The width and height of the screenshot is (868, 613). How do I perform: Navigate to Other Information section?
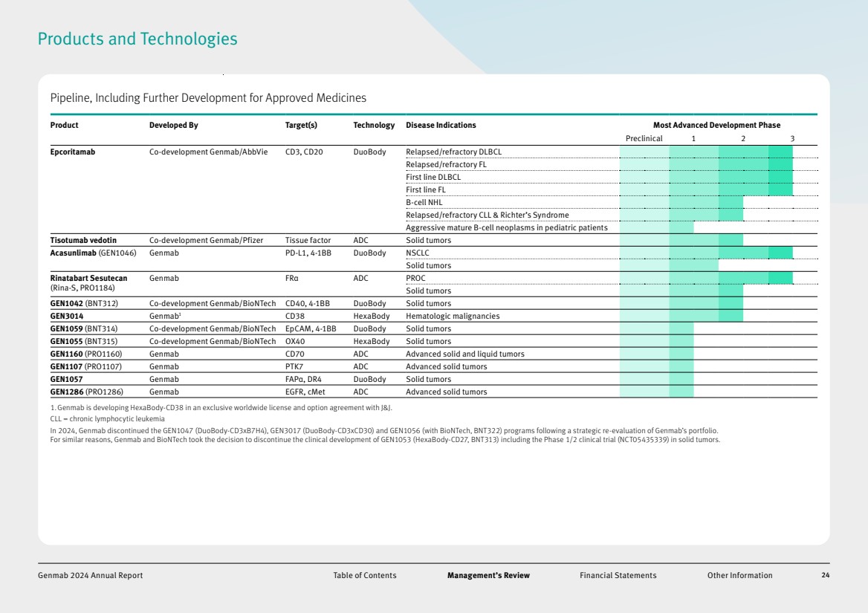coord(739,575)
